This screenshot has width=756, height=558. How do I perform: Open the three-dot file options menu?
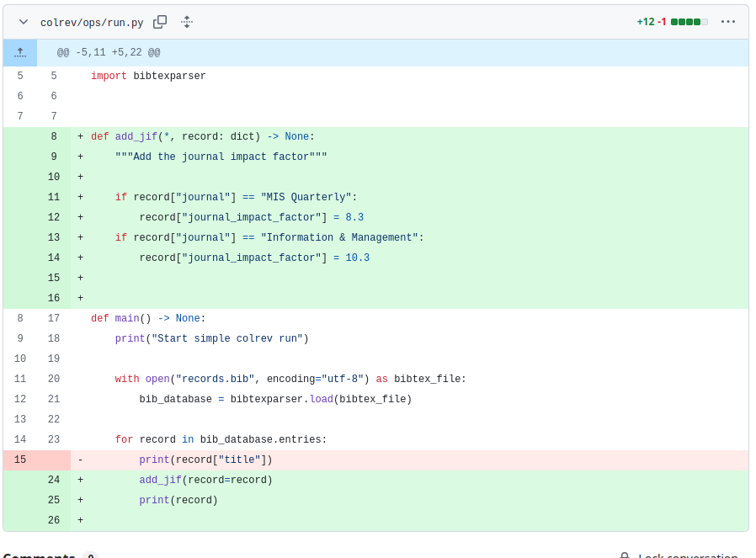click(728, 22)
